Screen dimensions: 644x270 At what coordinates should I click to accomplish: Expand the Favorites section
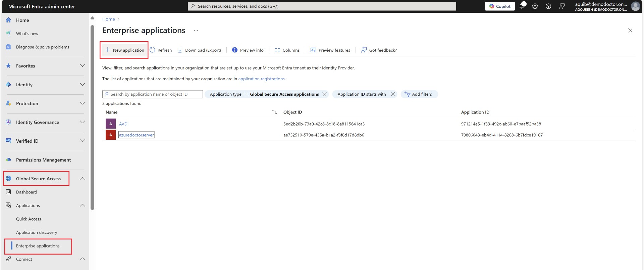tap(83, 66)
